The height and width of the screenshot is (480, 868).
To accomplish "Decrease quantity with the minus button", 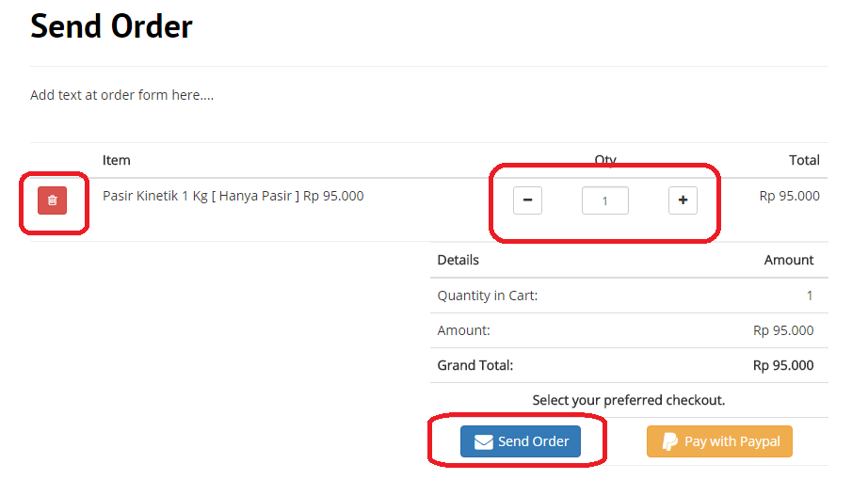I will 527,200.
